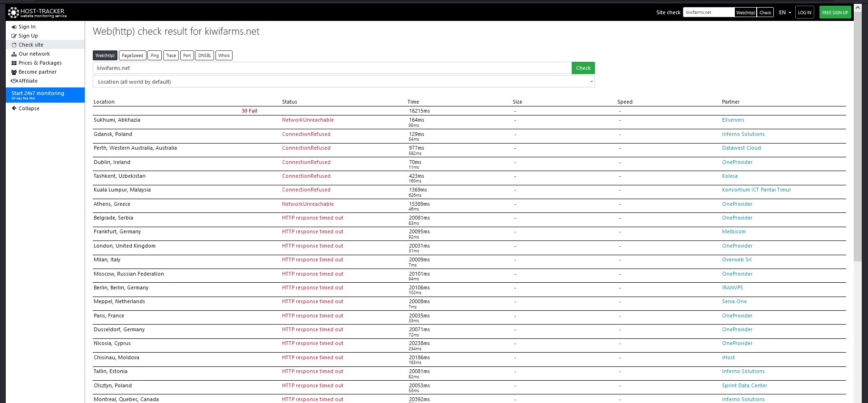The height and width of the screenshot is (403, 868).
Task: Click the Check site spinner icon
Action: pos(14,45)
